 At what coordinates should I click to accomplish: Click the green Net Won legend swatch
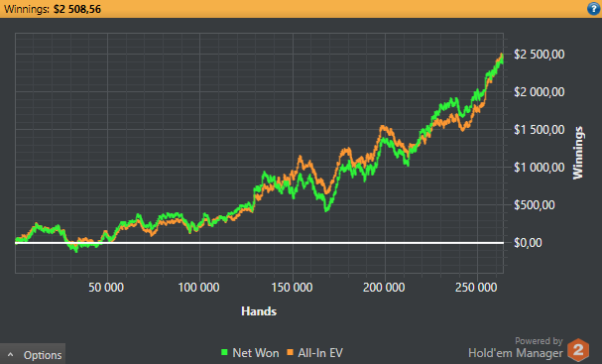tap(224, 352)
